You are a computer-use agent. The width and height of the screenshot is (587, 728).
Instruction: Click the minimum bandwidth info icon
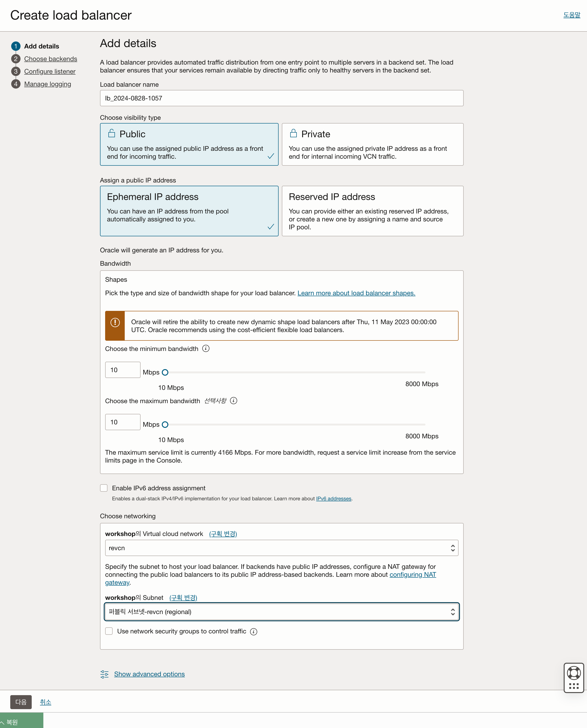(x=206, y=348)
